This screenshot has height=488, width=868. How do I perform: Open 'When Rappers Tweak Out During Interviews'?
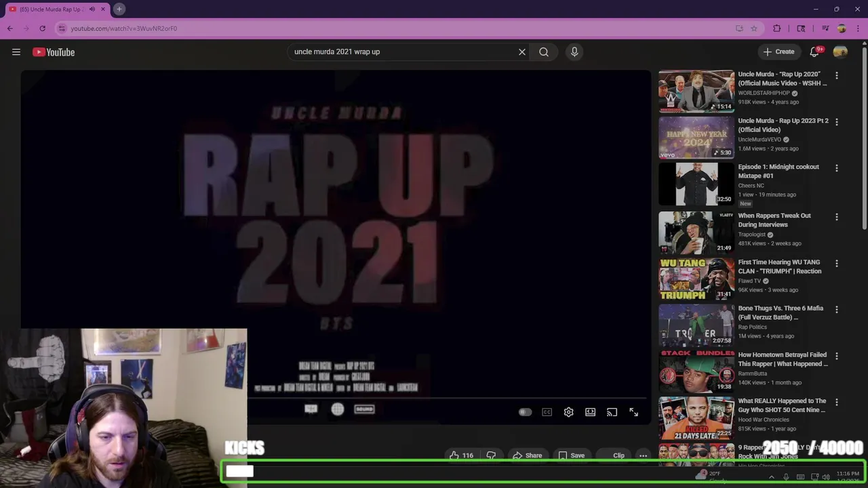coord(774,220)
